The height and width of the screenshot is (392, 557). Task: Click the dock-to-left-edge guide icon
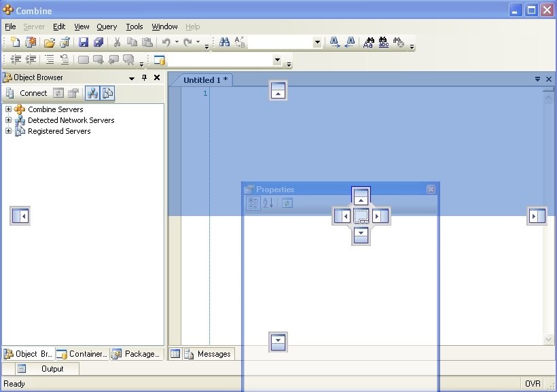(20, 216)
